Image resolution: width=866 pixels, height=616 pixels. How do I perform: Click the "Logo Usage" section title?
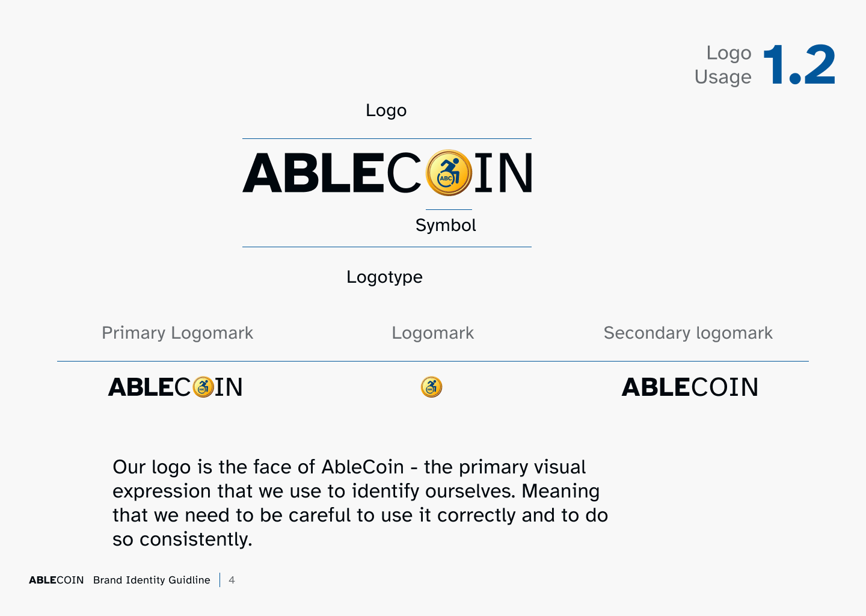click(x=723, y=65)
